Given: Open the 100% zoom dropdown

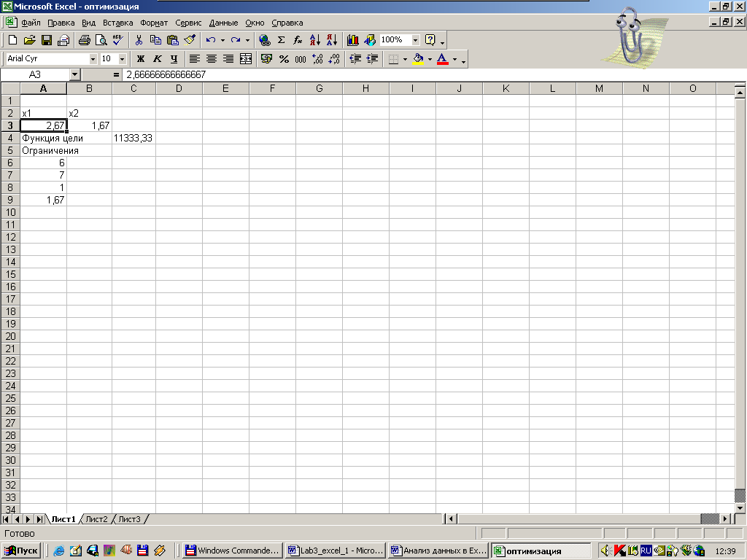Looking at the screenshot, I should (415, 40).
